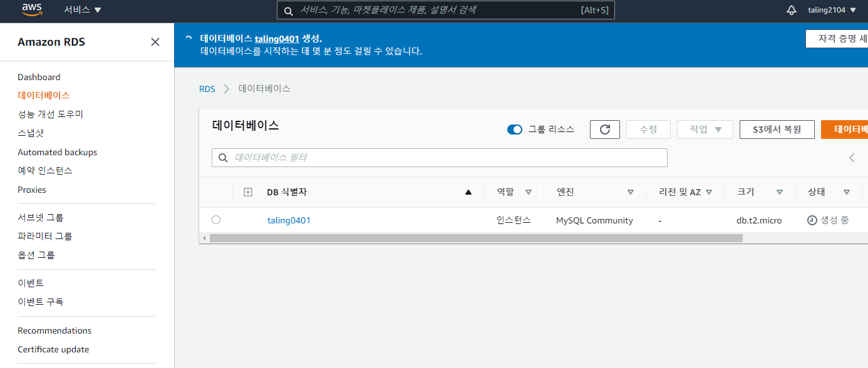Sort by 리전 및 AZ column arrow

coord(709,192)
